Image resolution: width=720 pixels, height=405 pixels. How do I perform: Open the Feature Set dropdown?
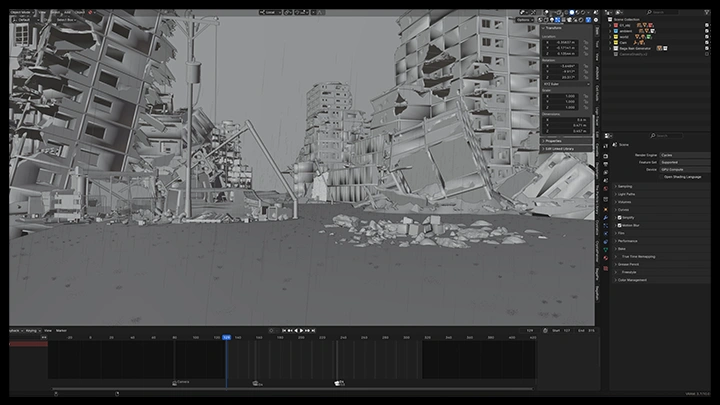tap(685, 162)
